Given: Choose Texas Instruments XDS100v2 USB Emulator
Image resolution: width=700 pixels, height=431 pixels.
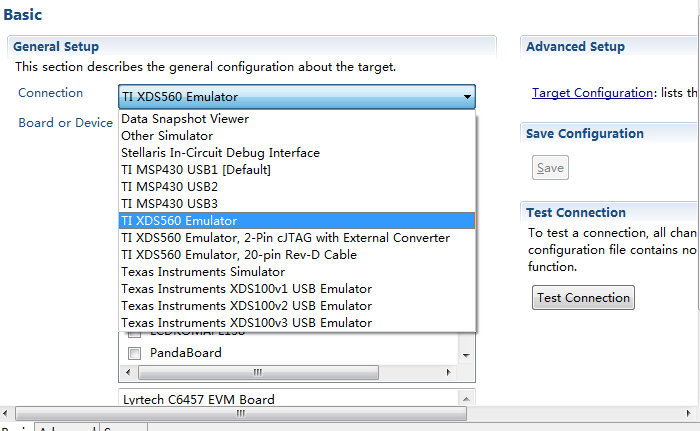Looking at the screenshot, I should pos(246,306).
